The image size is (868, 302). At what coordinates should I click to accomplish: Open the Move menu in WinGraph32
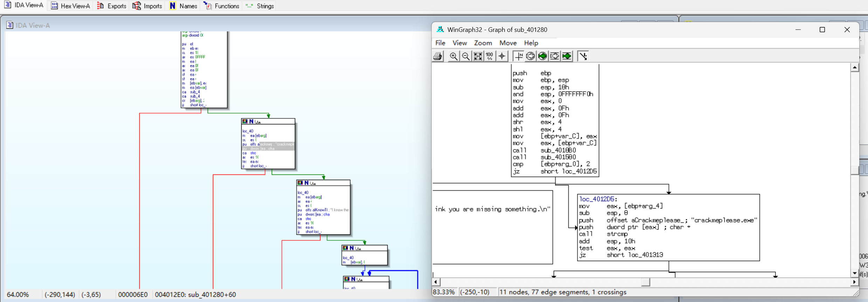508,43
